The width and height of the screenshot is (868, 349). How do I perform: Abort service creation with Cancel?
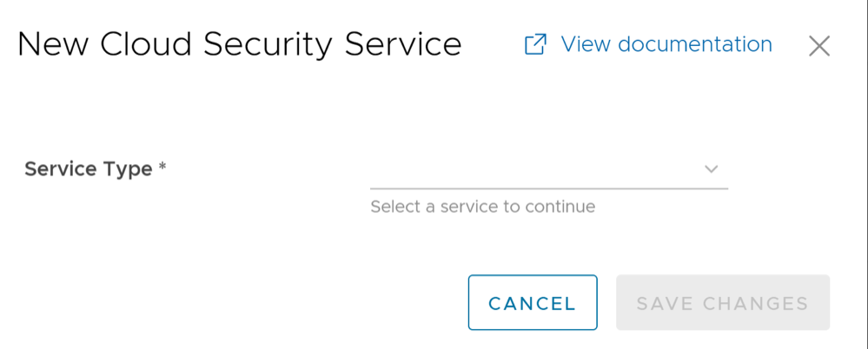click(532, 303)
